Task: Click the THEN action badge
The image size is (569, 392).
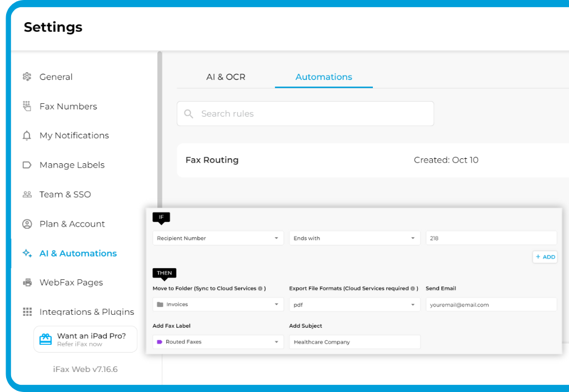Action: (x=164, y=274)
